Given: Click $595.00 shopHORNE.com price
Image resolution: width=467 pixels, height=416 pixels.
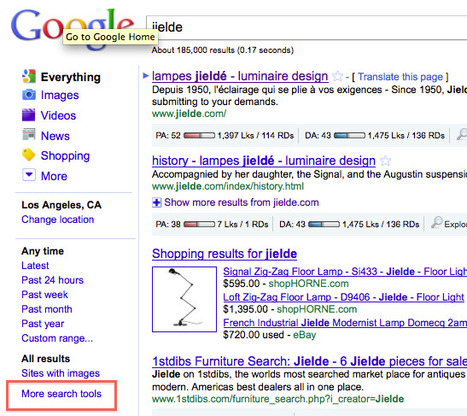Looking at the screenshot, I should click(286, 284).
